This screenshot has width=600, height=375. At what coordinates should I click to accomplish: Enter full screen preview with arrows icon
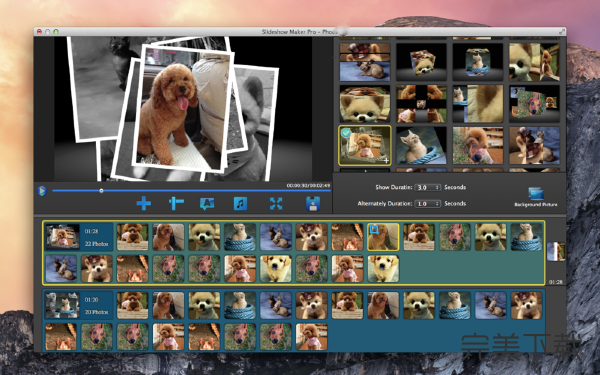[x=276, y=204]
